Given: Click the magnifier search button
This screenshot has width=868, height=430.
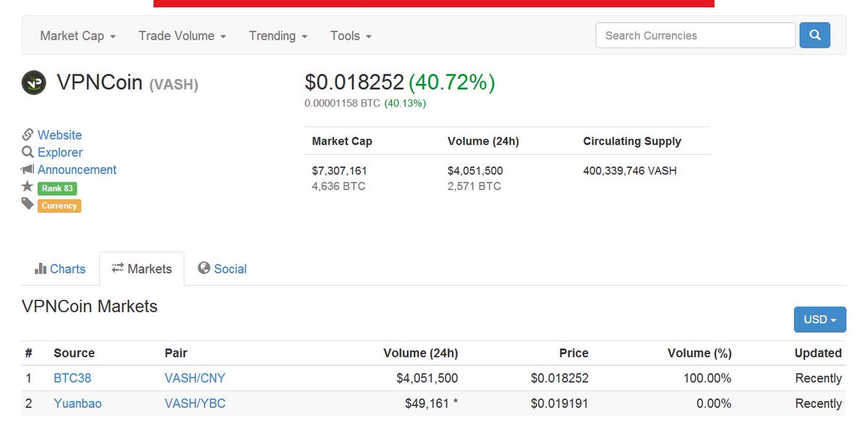Looking at the screenshot, I should click(814, 35).
